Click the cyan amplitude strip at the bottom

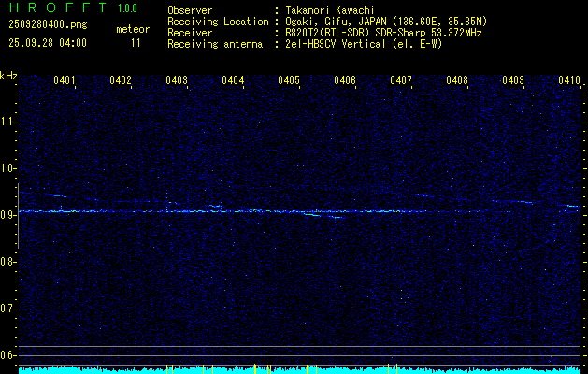[299, 369]
